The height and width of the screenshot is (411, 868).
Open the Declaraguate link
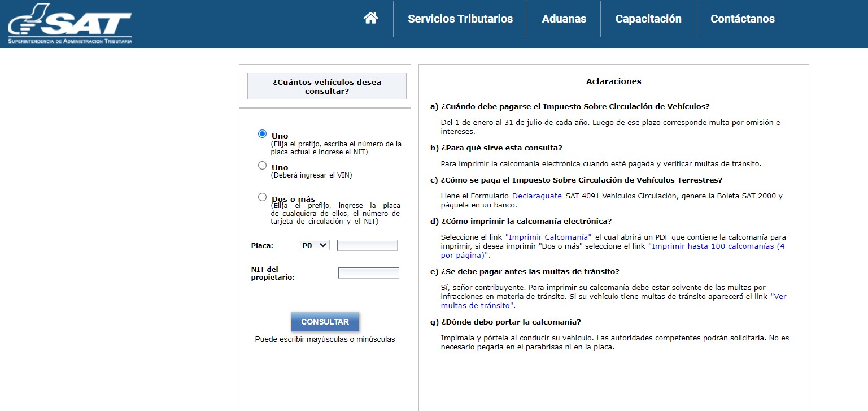[536, 196]
